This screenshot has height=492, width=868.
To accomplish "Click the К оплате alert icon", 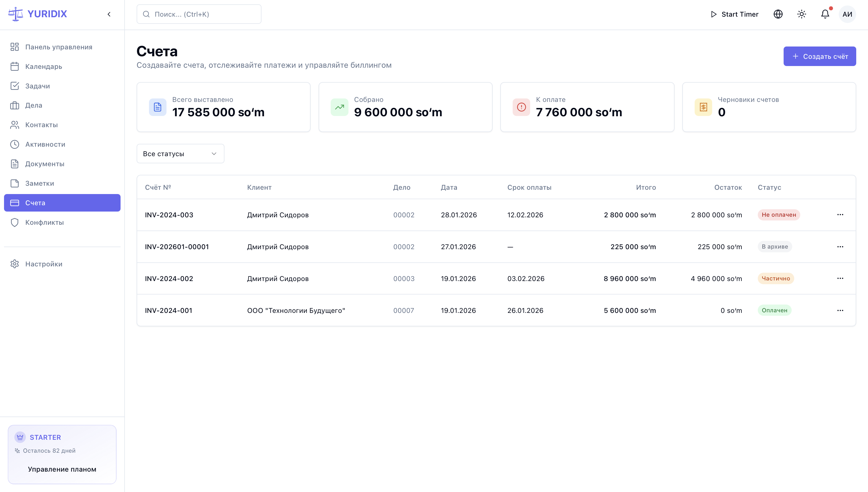I will pos(521,107).
